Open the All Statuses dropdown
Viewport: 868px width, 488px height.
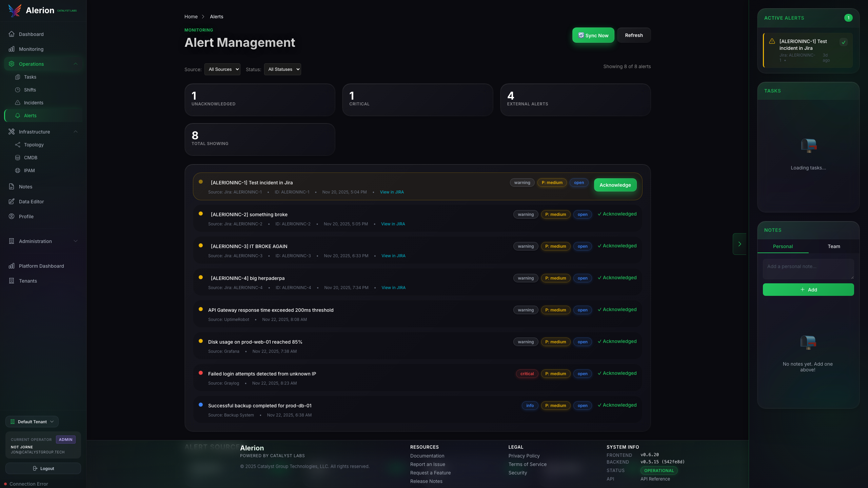click(282, 69)
